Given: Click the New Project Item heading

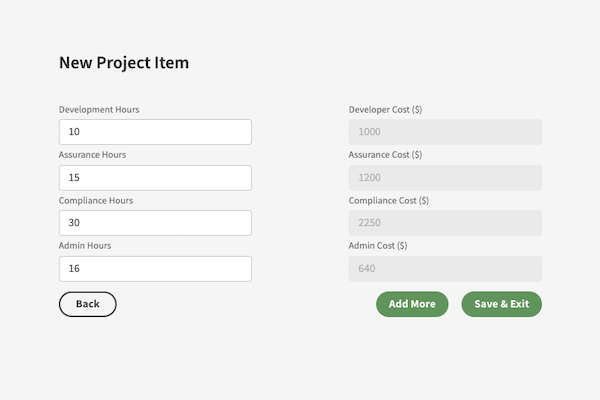Looking at the screenshot, I should click(x=124, y=63).
